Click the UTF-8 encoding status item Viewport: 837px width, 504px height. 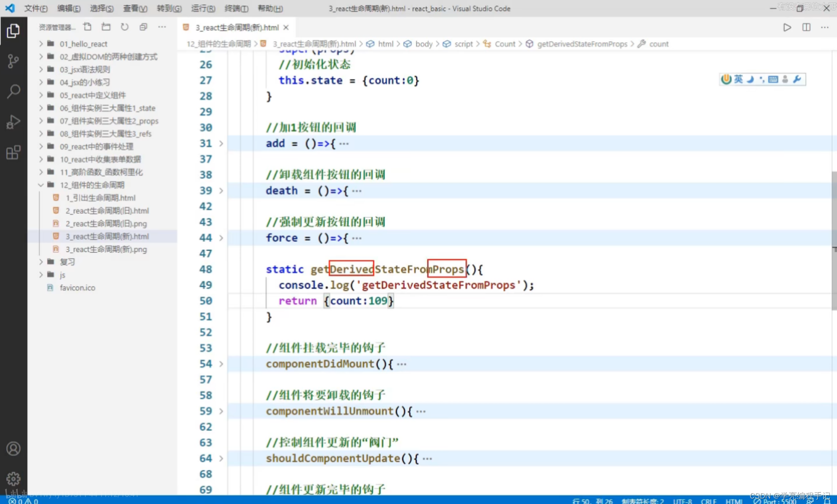682,501
